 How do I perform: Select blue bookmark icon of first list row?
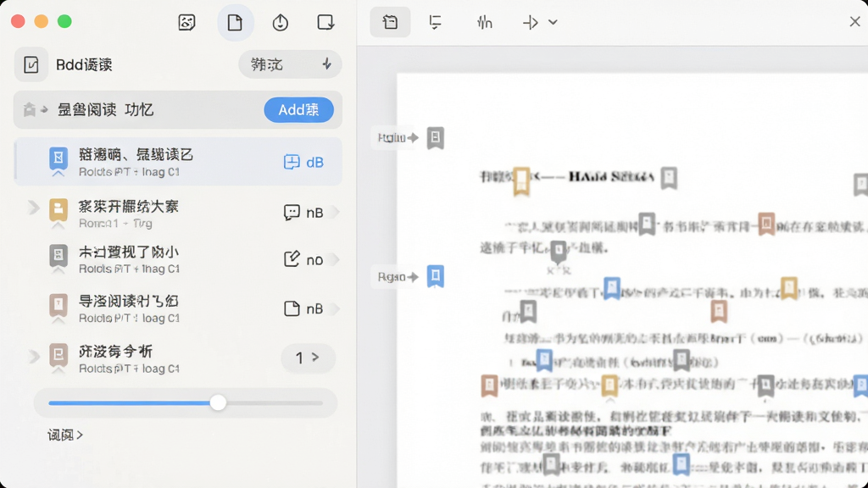58,158
